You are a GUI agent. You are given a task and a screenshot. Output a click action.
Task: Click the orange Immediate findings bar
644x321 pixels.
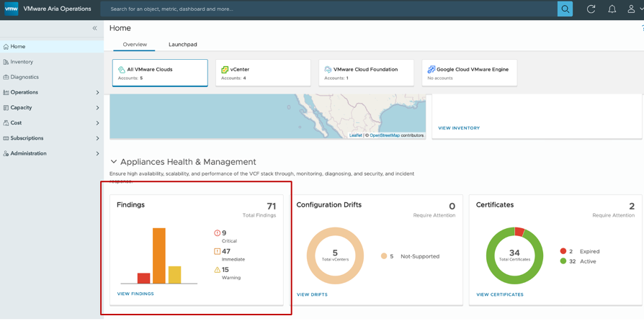tap(158, 256)
